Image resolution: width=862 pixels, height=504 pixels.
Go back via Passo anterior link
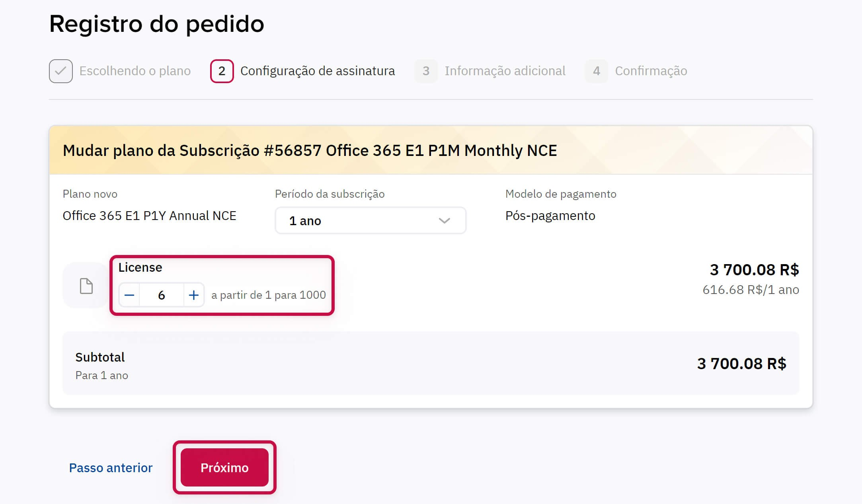(x=111, y=468)
